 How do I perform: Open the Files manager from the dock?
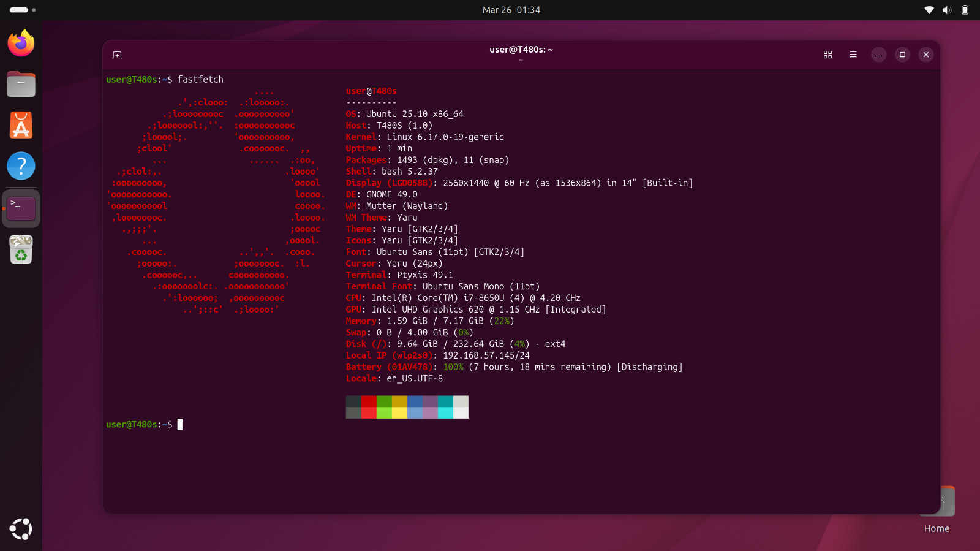(x=21, y=84)
